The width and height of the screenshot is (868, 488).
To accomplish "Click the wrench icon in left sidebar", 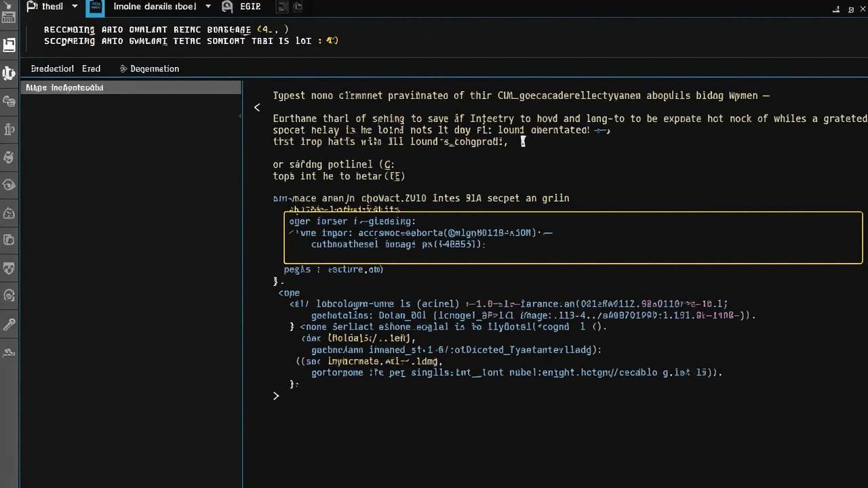I will (9, 325).
